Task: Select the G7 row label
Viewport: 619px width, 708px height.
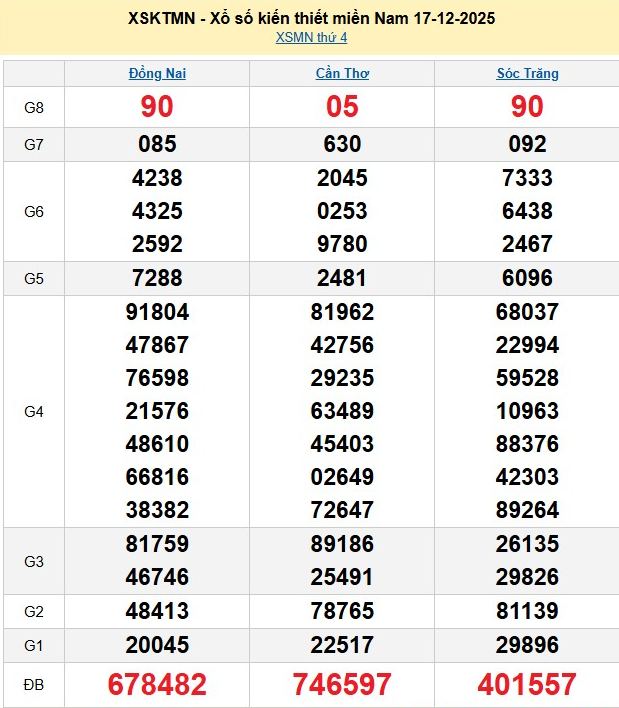Action: pyautogui.click(x=34, y=144)
